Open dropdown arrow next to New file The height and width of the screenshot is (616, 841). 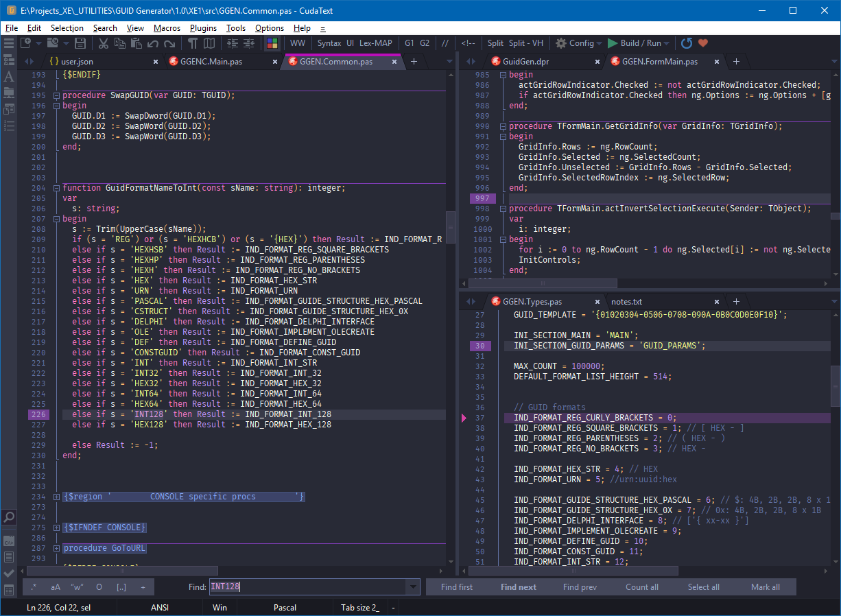coord(37,43)
